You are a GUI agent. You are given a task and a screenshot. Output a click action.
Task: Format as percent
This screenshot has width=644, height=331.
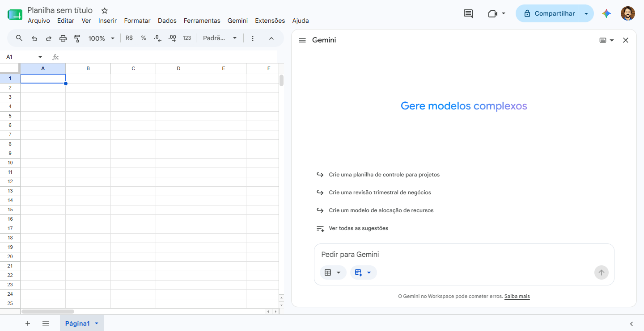pos(144,38)
